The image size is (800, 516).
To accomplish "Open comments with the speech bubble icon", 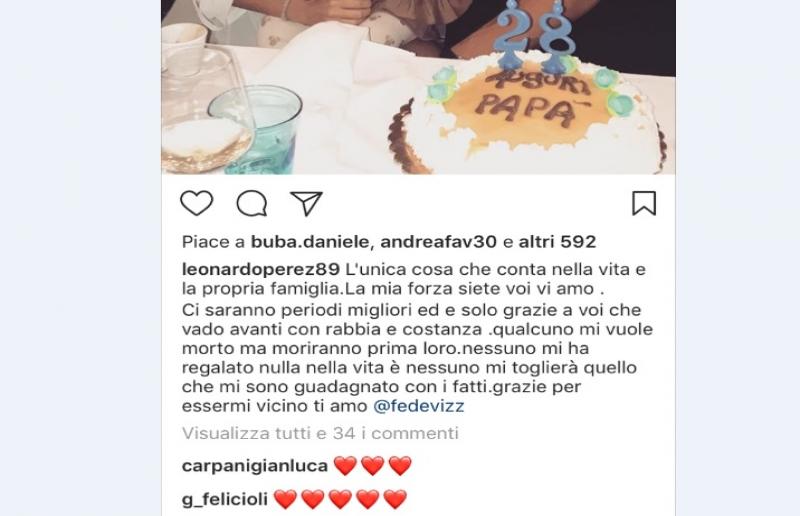I will click(x=252, y=203).
